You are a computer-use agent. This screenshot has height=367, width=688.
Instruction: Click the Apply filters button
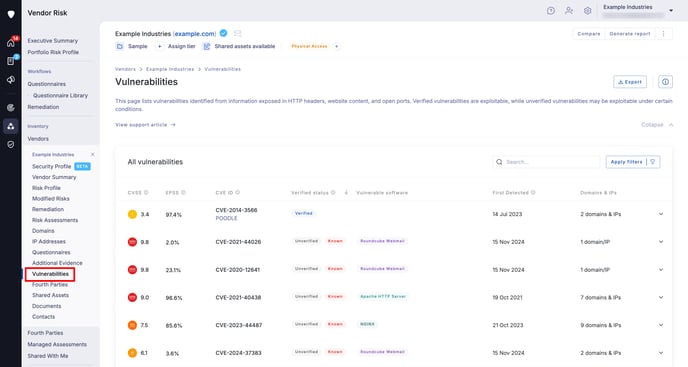coord(633,162)
